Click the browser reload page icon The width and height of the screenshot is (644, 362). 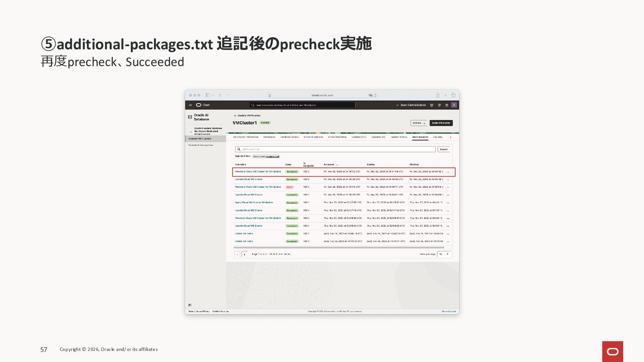coord(375,95)
